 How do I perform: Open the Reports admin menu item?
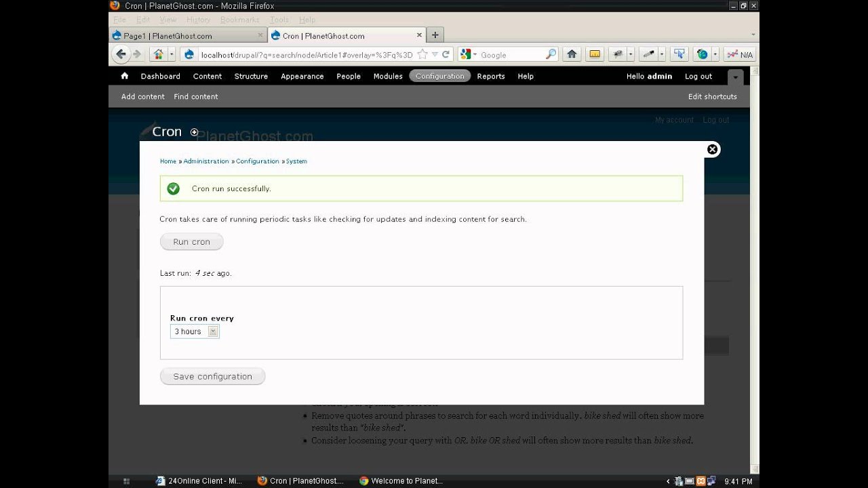[x=491, y=76]
